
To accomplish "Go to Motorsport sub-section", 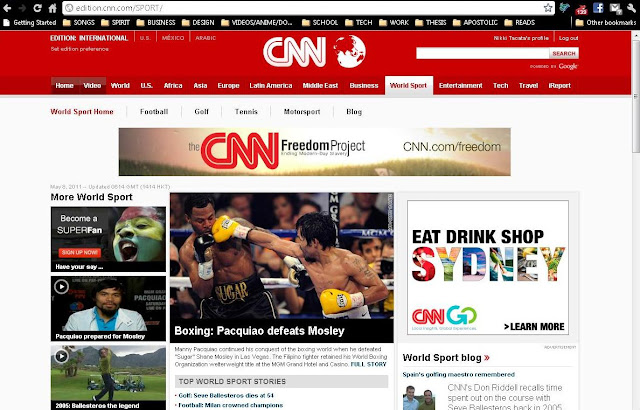I will [302, 111].
